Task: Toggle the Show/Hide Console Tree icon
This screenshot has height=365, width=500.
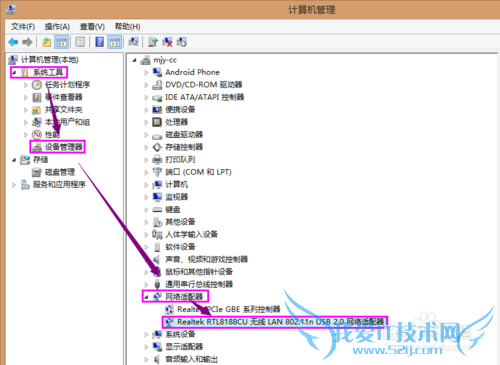Action: 62,42
